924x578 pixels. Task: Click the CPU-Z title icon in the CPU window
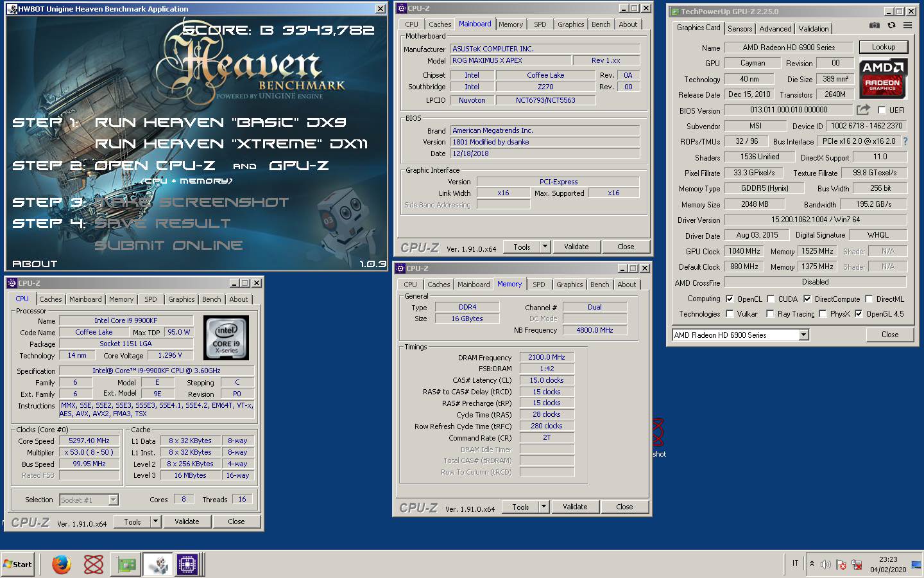(12, 283)
